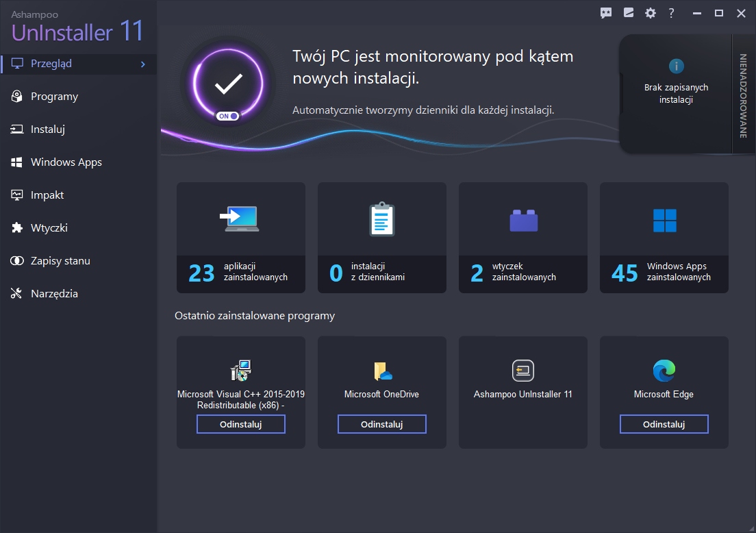The width and height of the screenshot is (756, 533).
Task: Click the skin/theme icon in title bar
Action: tap(628, 13)
